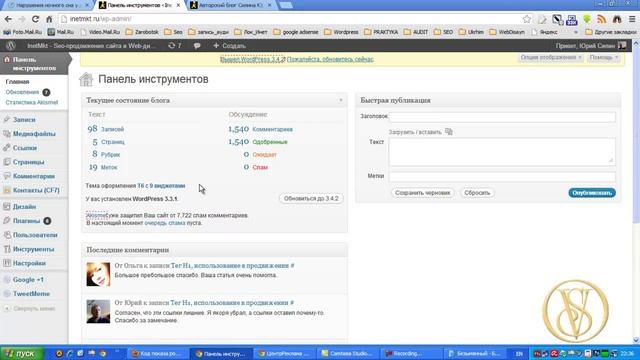
Task: Click the address bar URL
Action: [100, 19]
